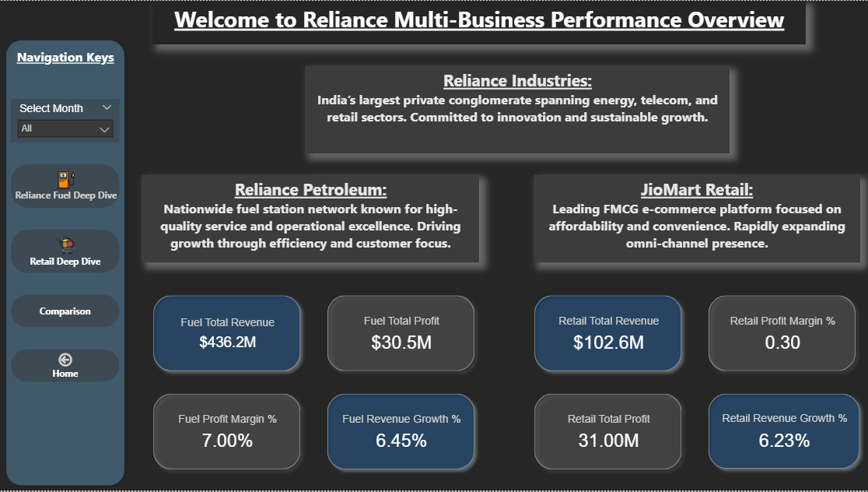Click the Reliance Petroleum heading
This screenshot has width=868, height=492.
(x=310, y=191)
